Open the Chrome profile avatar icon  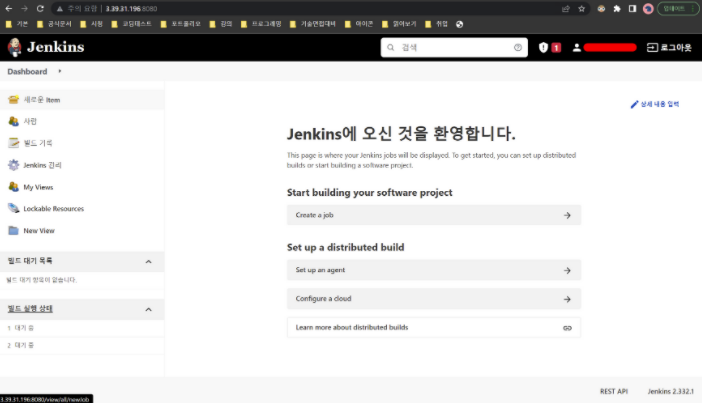(648, 9)
